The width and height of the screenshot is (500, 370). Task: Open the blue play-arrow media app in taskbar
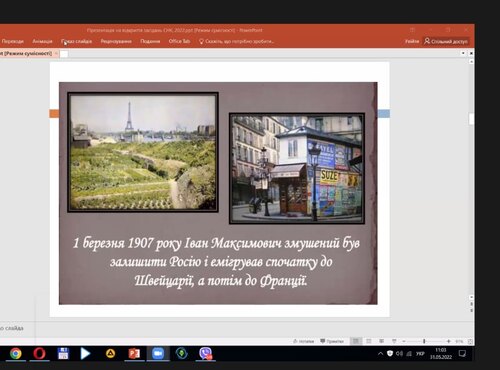pyautogui.click(x=85, y=353)
